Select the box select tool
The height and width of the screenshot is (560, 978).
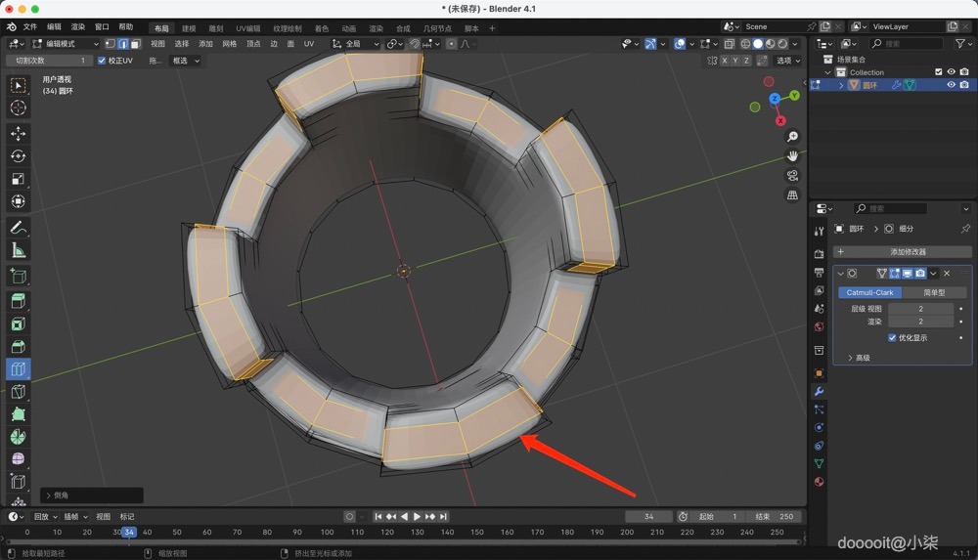[x=18, y=85]
